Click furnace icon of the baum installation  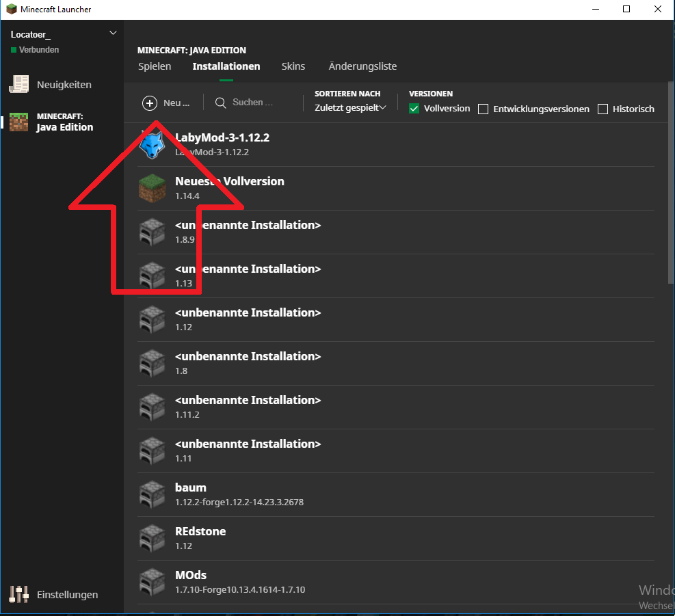[152, 494]
